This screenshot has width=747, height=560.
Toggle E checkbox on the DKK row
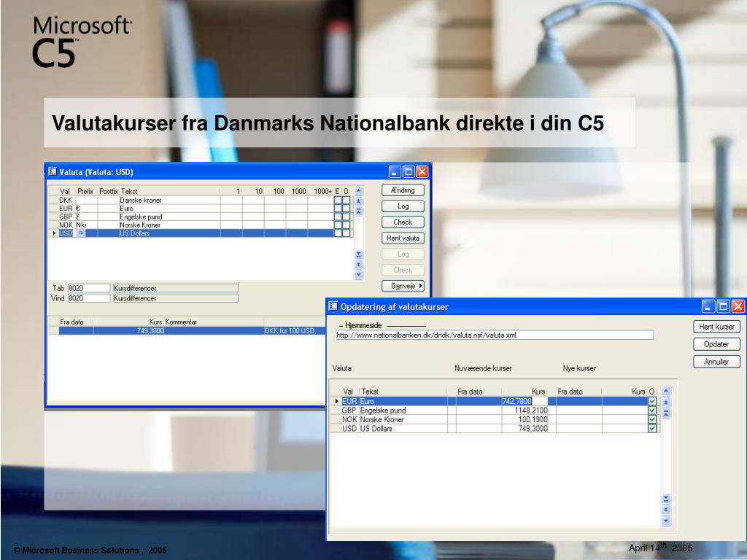point(338,201)
